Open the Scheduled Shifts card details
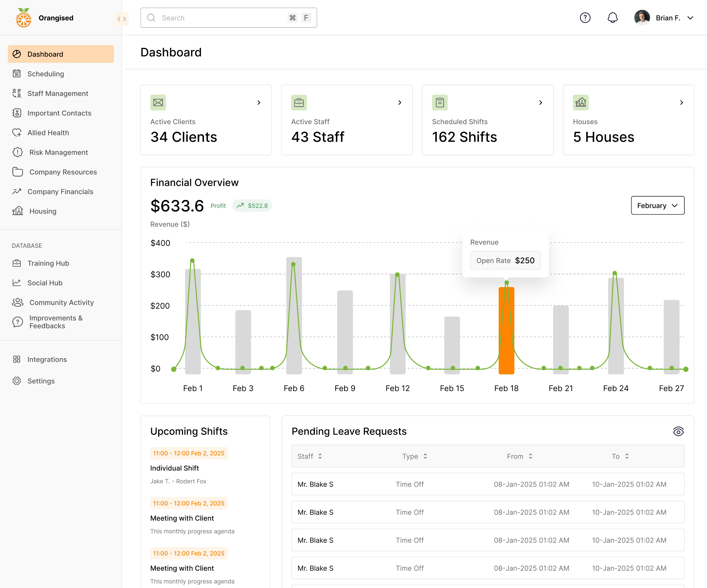Screen dimensions: 707x588 tap(541, 103)
